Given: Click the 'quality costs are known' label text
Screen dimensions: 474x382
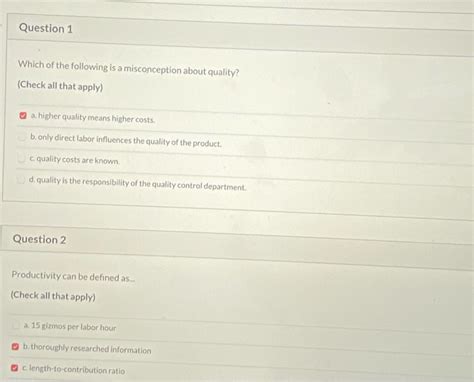Looking at the screenshot, I should point(74,160).
